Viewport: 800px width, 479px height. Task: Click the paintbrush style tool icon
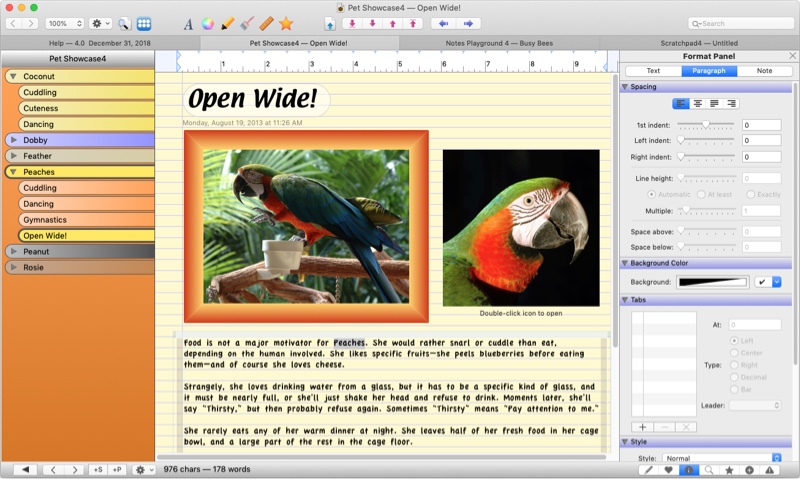247,23
